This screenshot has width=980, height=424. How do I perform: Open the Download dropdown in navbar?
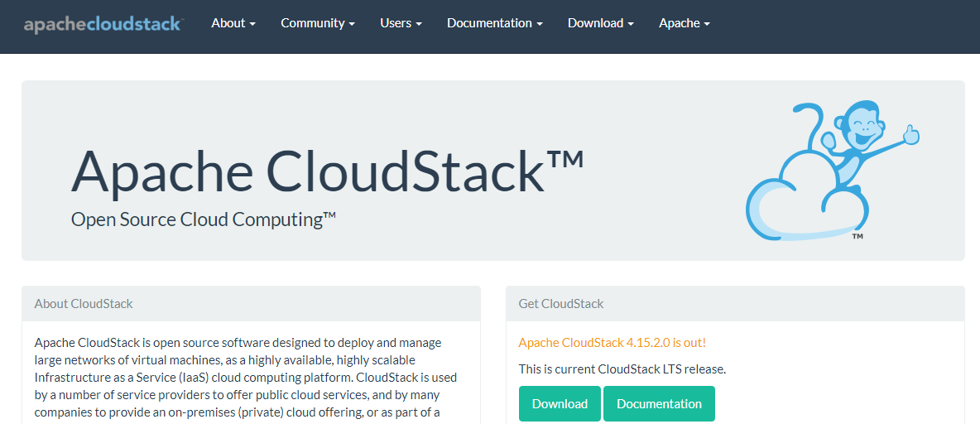(601, 23)
